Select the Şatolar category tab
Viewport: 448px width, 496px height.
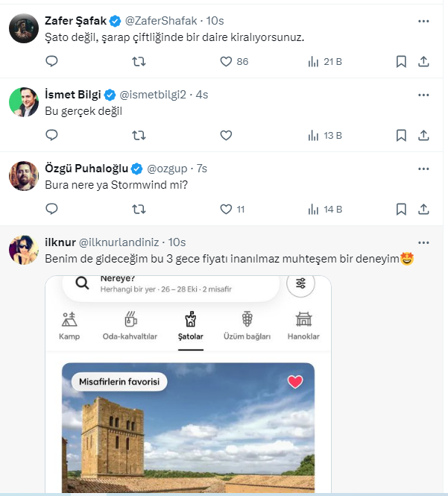coord(190,326)
